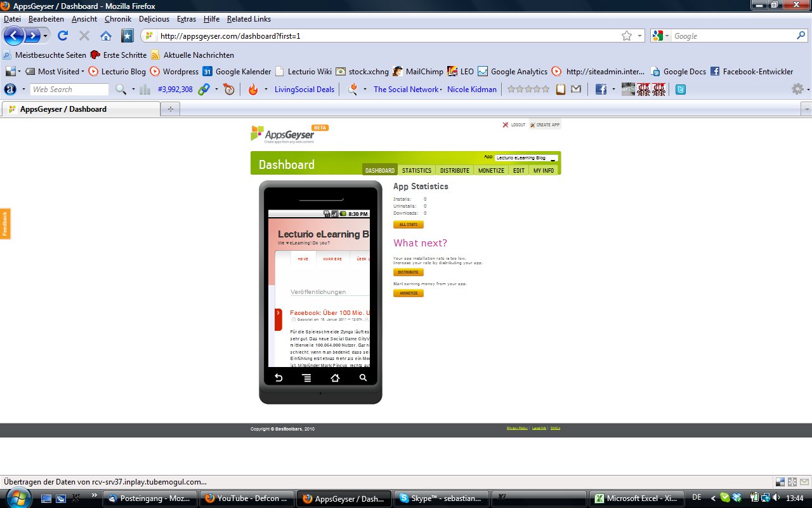This screenshot has height=508, width=812.
Task: Switch to the EDIT tab
Action: point(519,170)
